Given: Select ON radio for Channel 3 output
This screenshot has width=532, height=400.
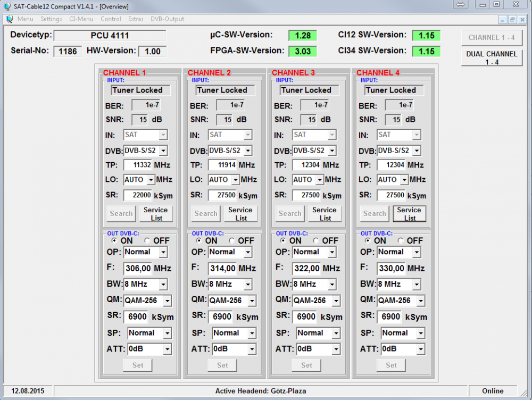Looking at the screenshot, I should pos(283,240).
